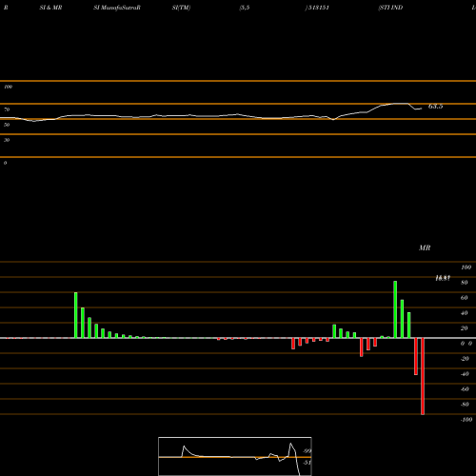Screen dimensions: 476x476
Task: Click the 'SI & MR' header text
Action: point(50,8)
